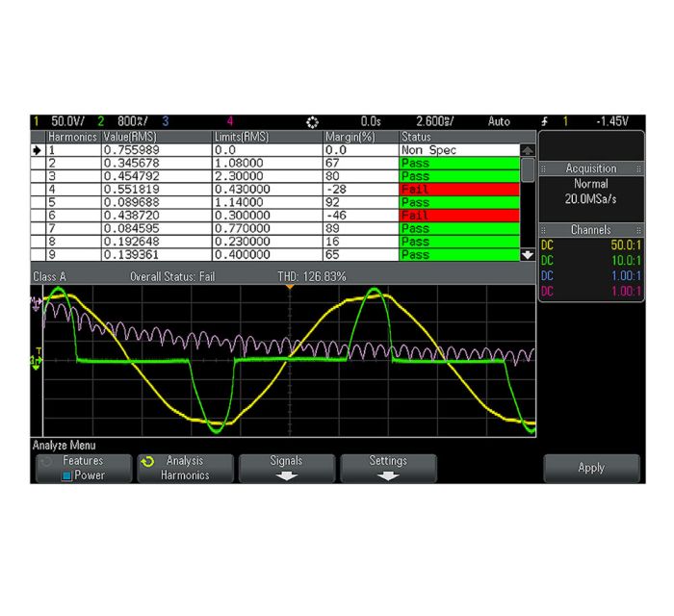674x616 pixels.
Task: Click channel 2 DC 10.0:1 probe row
Action: [591, 260]
